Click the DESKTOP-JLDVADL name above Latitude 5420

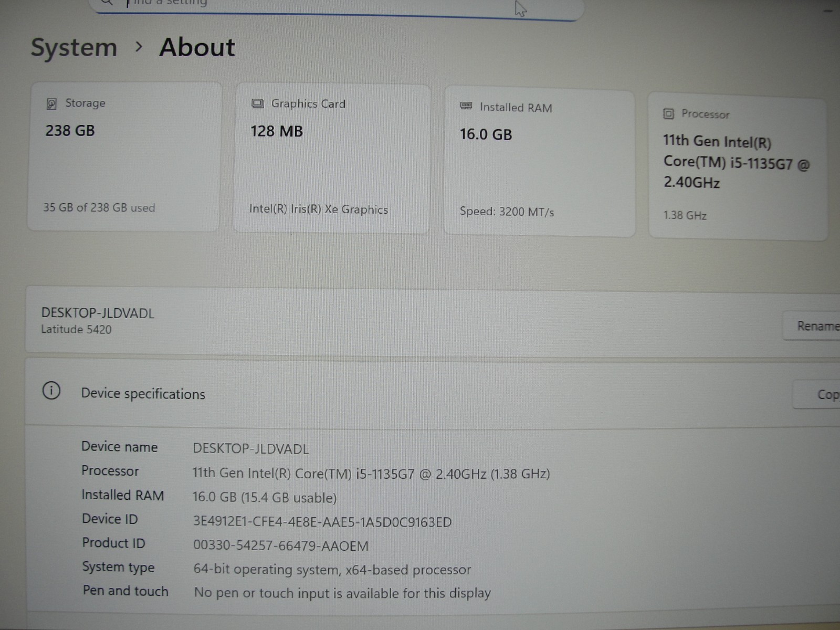(x=98, y=313)
